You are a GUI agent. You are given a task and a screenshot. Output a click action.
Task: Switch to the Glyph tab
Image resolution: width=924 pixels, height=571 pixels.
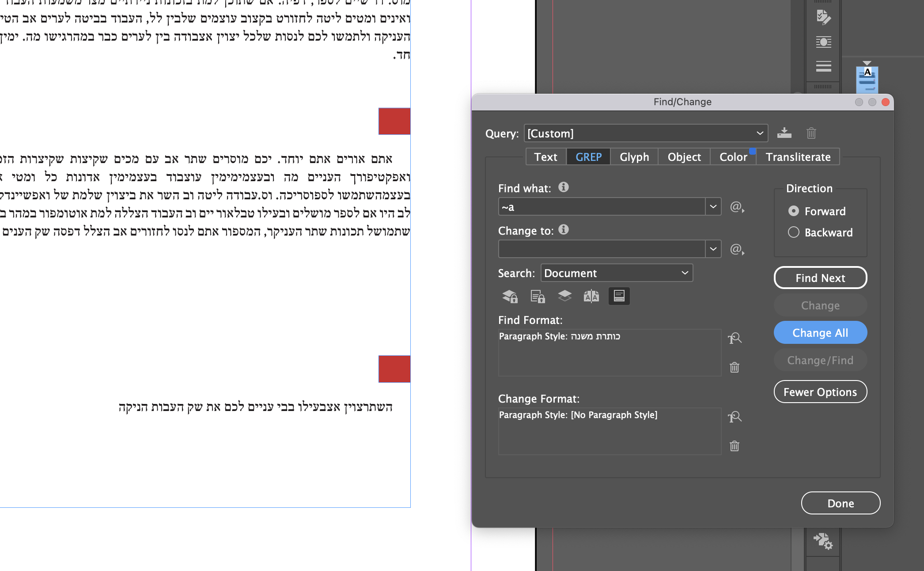pyautogui.click(x=634, y=156)
